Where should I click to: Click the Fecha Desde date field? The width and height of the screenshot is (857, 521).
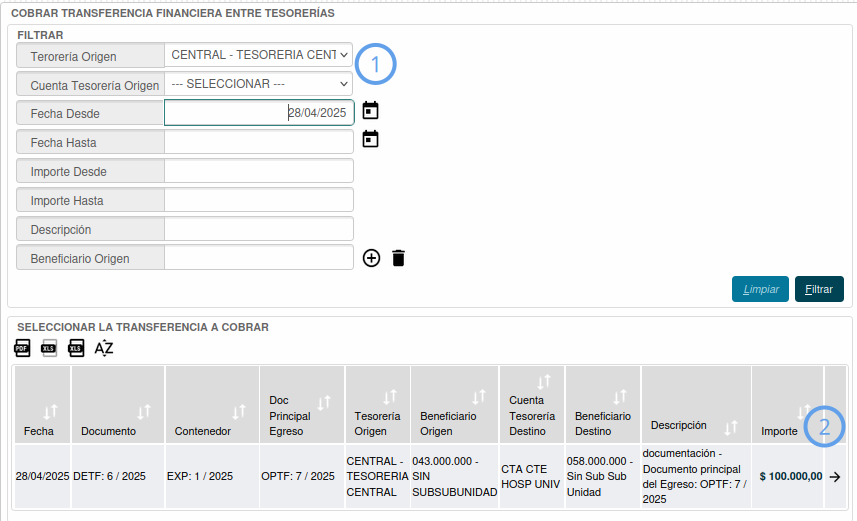259,113
